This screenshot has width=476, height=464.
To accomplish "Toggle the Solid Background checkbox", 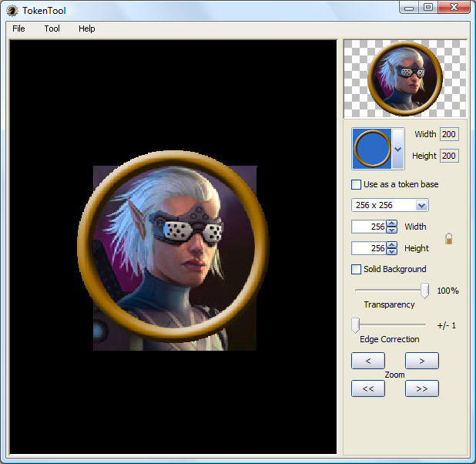I will click(x=356, y=269).
